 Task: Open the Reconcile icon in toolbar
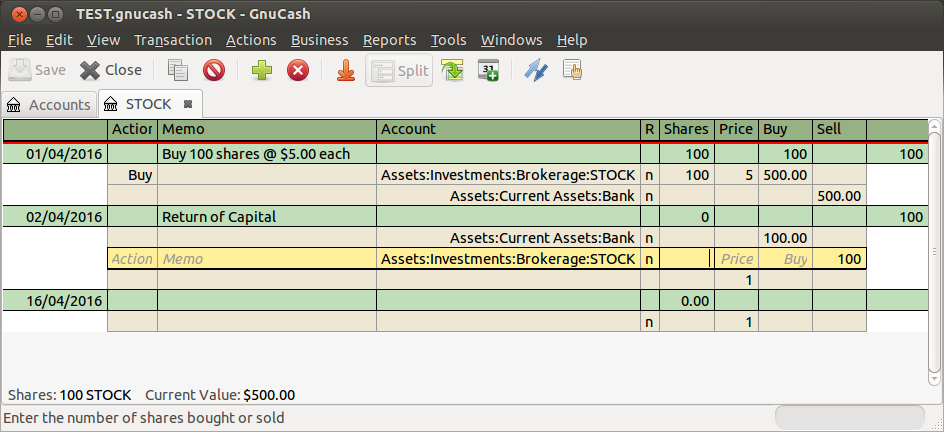click(572, 70)
